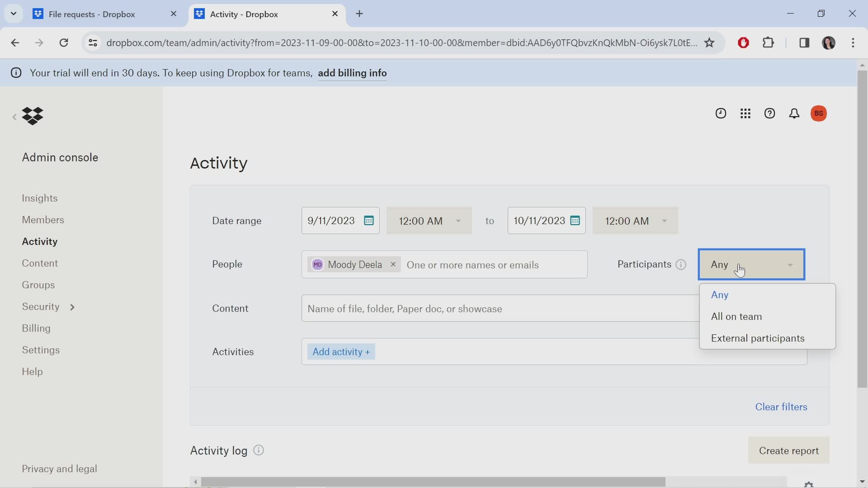The height and width of the screenshot is (488, 868).
Task: Select All on team option
Action: point(767,316)
